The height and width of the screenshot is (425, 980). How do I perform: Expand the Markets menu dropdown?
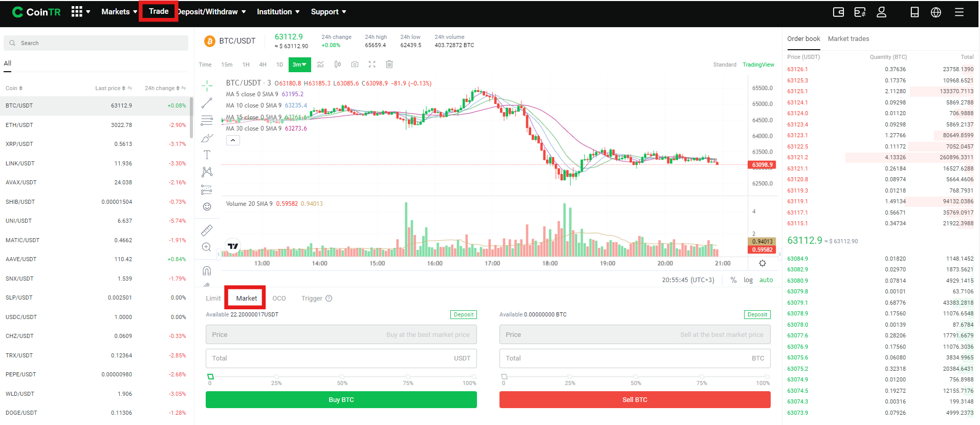pyautogui.click(x=119, y=12)
